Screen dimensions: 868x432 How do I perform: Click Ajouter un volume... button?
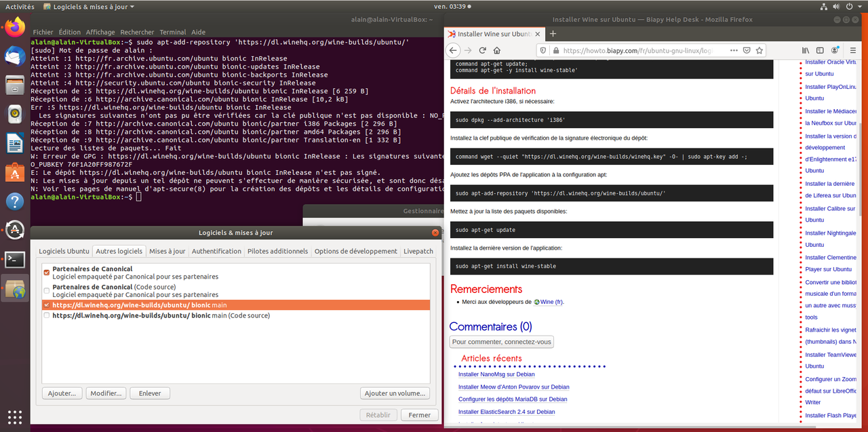[395, 393]
